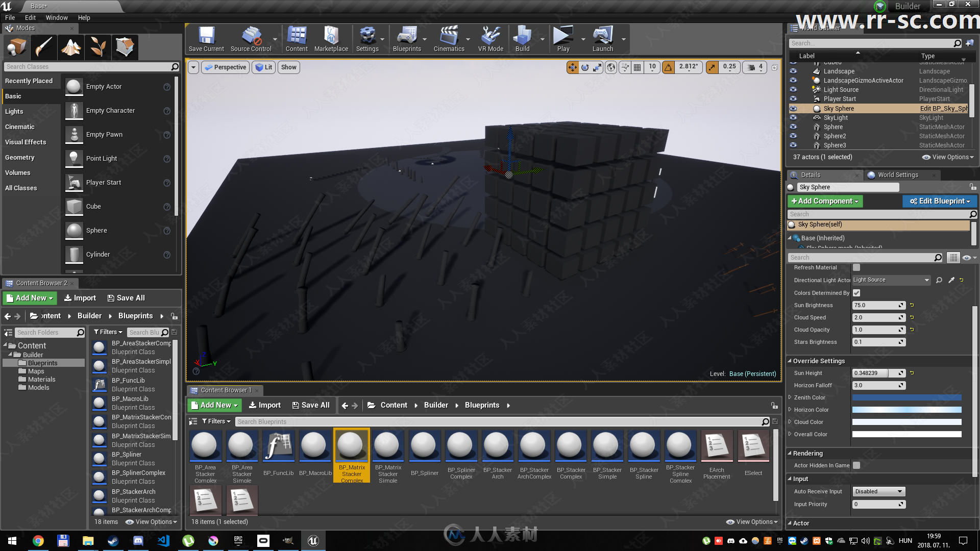Open the Auto Receive Input dropdown
This screenshot has width=980, height=551.
(878, 492)
